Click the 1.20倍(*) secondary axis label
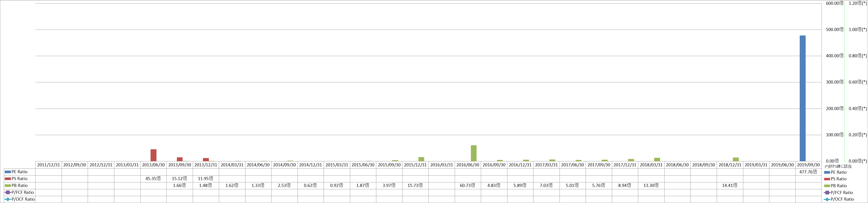This screenshot has width=868, height=203. [x=858, y=3]
